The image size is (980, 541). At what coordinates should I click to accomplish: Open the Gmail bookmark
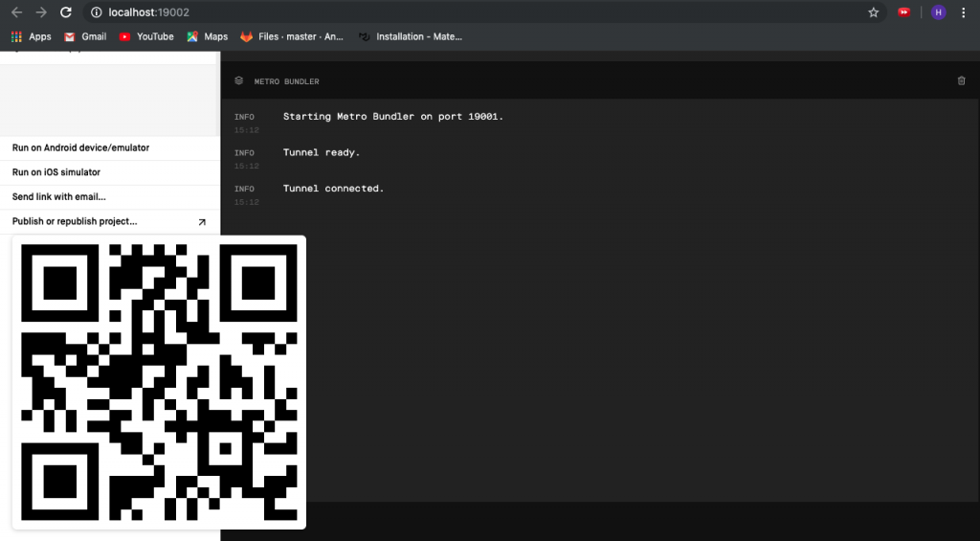(x=85, y=37)
